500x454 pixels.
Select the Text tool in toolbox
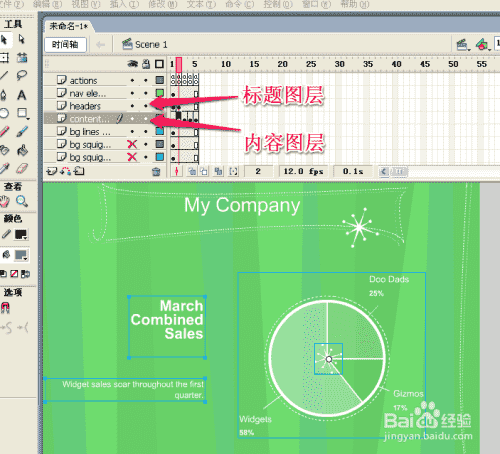(x=22, y=95)
